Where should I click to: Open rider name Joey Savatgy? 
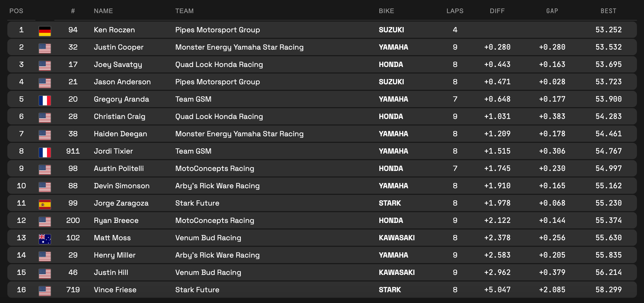coord(118,65)
